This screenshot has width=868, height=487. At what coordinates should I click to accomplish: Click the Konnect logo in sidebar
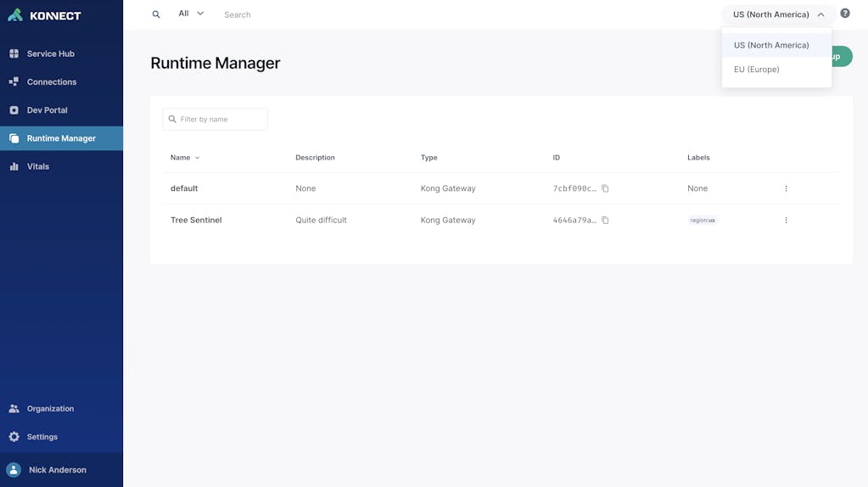click(x=44, y=15)
